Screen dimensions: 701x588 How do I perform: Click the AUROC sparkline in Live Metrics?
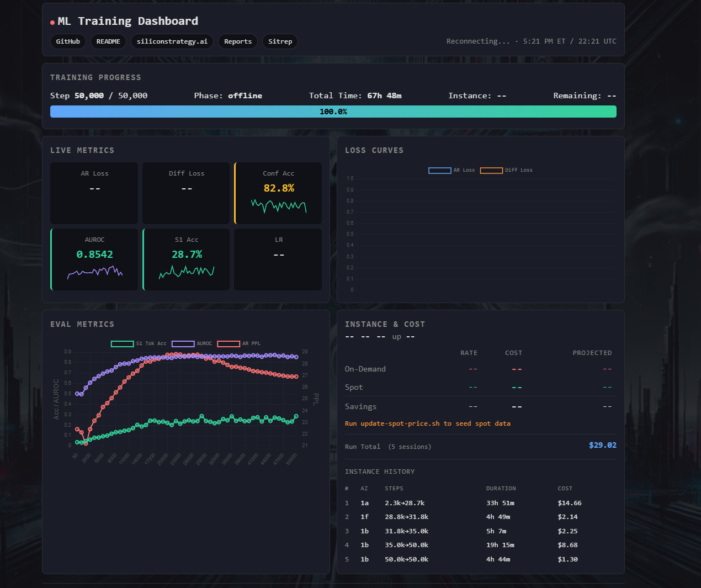pyautogui.click(x=94, y=272)
